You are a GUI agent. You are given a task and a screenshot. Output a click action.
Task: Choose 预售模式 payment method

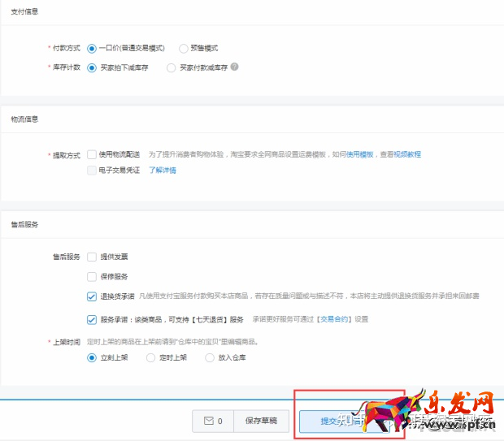[x=184, y=48]
